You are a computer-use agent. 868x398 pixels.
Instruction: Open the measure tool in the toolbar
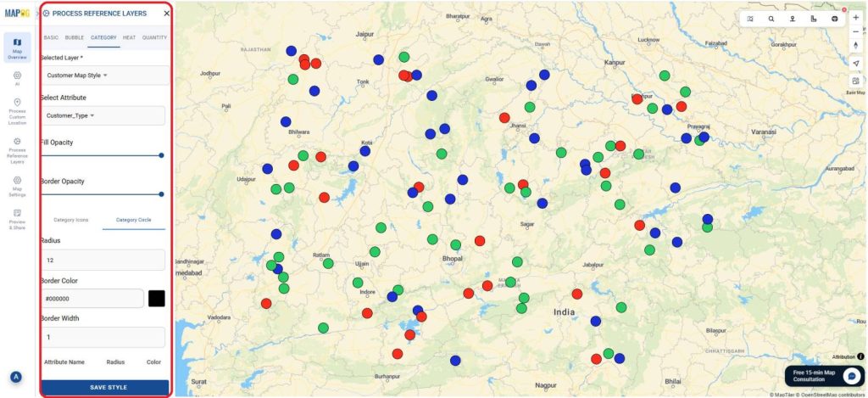point(813,19)
